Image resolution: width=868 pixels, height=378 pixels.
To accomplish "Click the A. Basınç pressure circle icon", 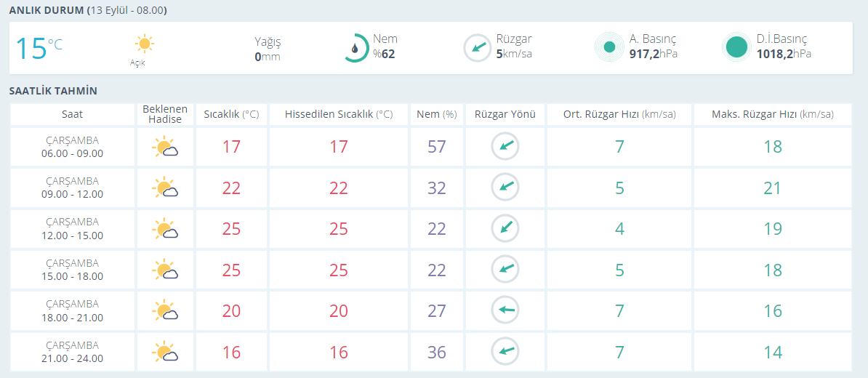I will 609,47.
